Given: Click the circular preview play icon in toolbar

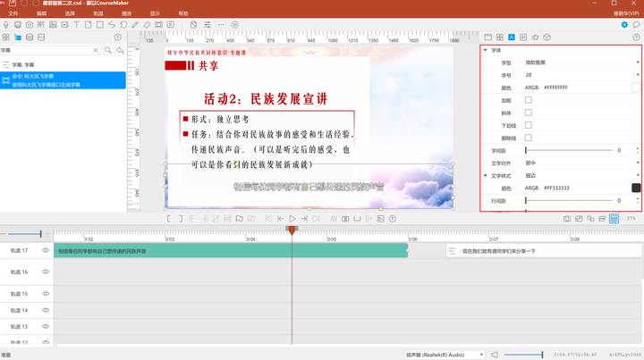Looking at the screenshot, I should [235, 25].
